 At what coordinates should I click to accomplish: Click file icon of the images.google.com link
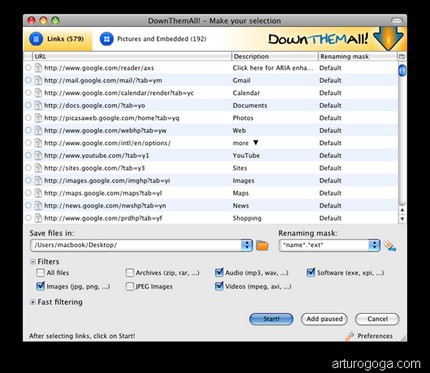tap(39, 181)
